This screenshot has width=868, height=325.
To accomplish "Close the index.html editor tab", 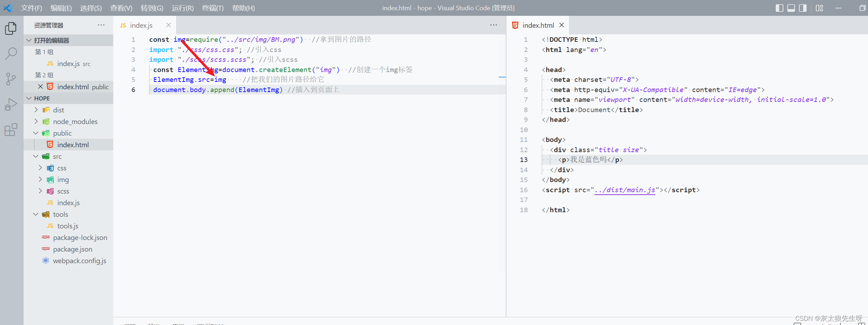I will 562,25.
